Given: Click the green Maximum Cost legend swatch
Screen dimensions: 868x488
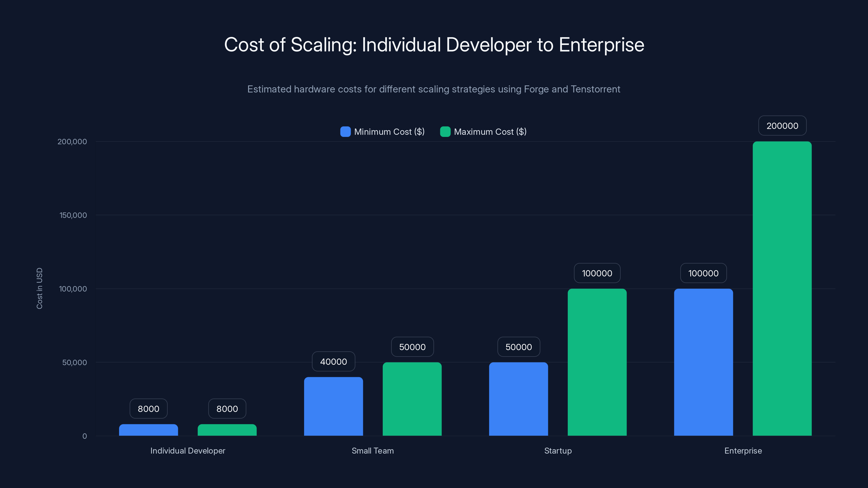Looking at the screenshot, I should pyautogui.click(x=445, y=132).
